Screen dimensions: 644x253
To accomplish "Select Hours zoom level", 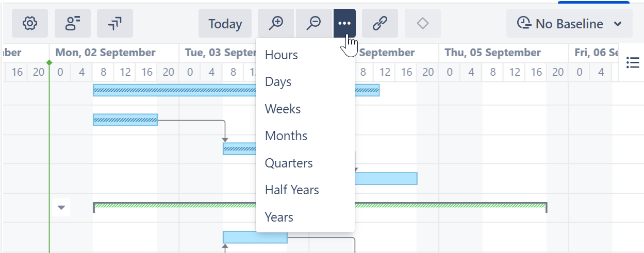I will 282,55.
